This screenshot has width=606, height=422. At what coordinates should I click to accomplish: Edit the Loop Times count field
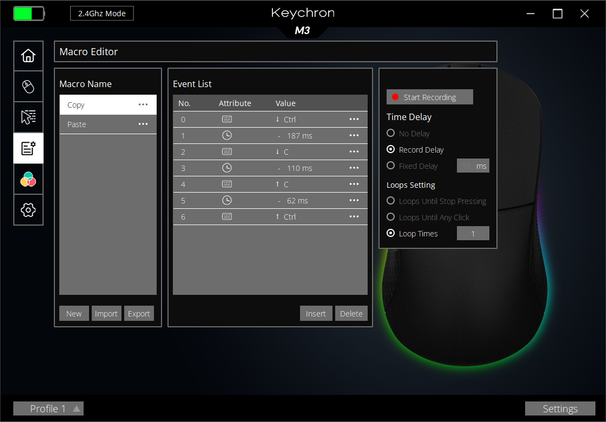tap(473, 233)
